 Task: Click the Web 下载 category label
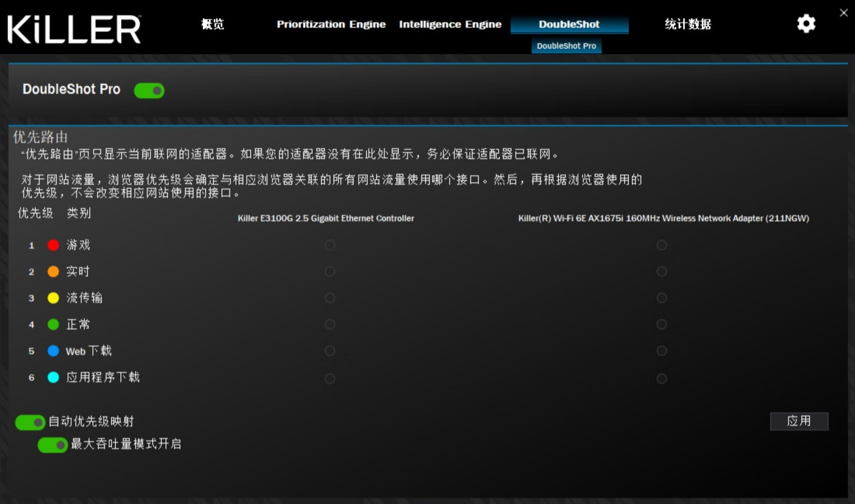click(x=89, y=351)
